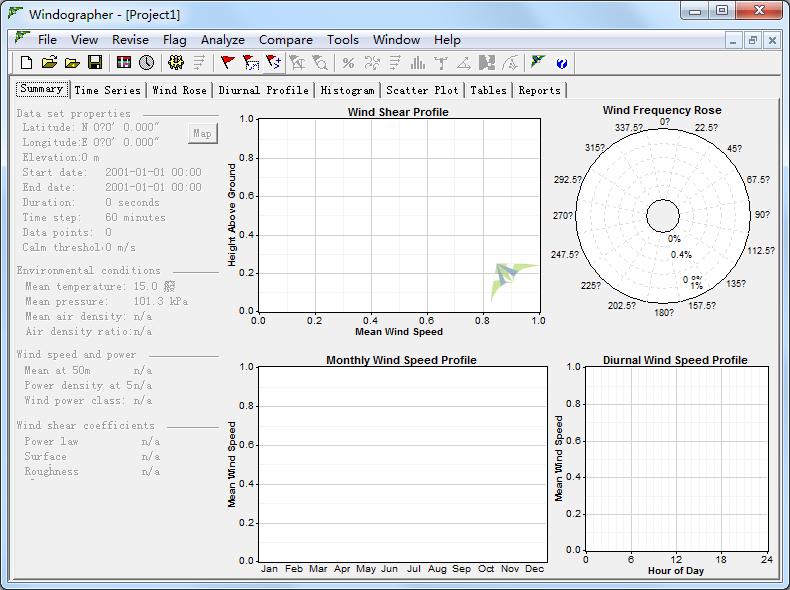The image size is (790, 590).
Task: Click the Time step value 60 minutes
Action: [x=135, y=218]
